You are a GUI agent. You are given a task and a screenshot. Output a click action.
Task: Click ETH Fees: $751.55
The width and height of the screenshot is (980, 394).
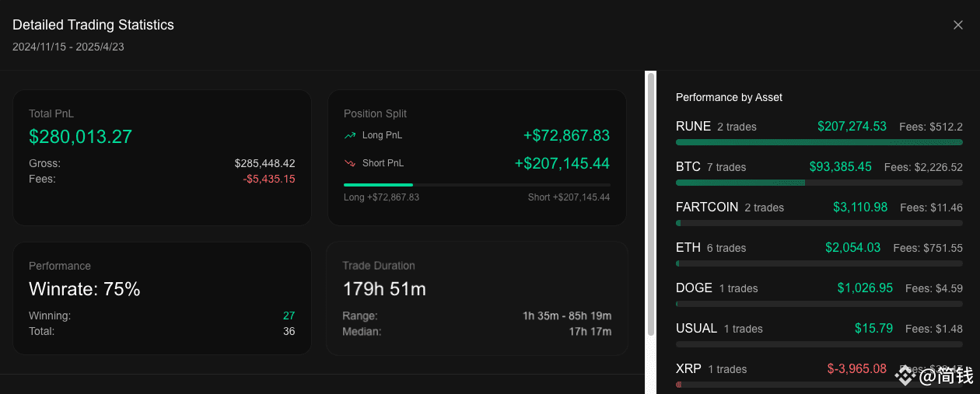pos(928,248)
